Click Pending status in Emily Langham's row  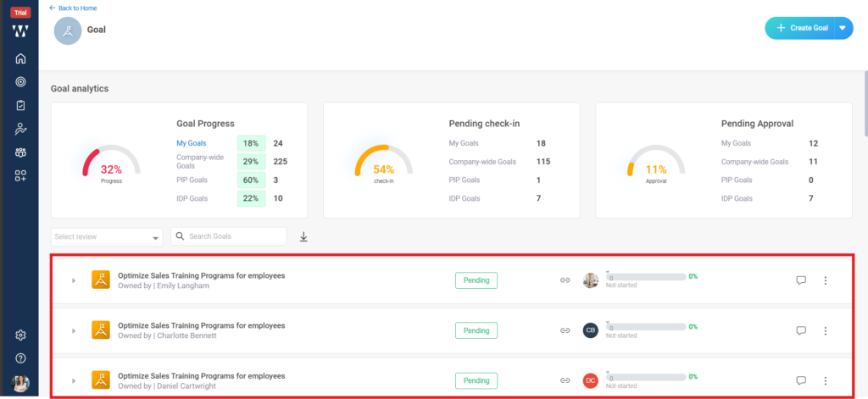(476, 280)
